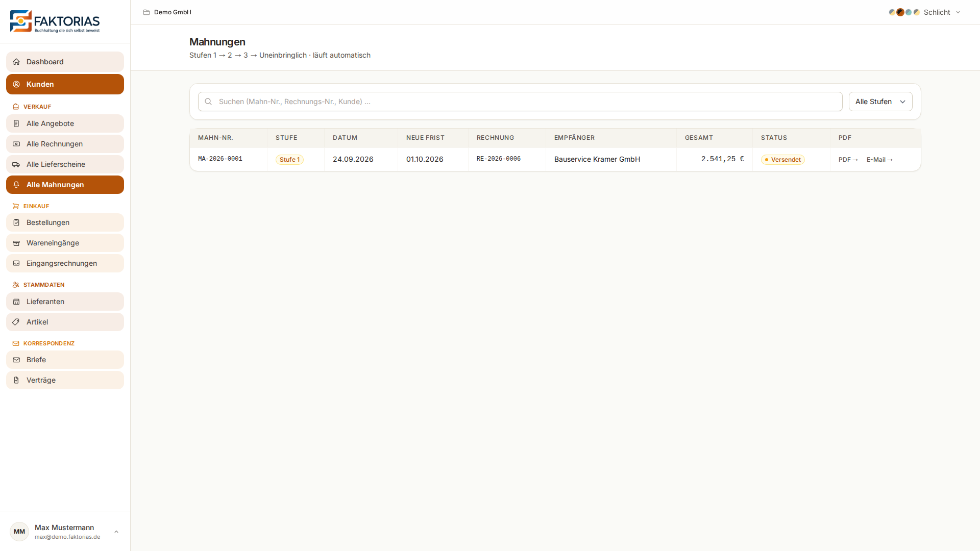Click the Bestellungen clipboard icon
The height and width of the screenshot is (551, 980).
[x=16, y=222]
